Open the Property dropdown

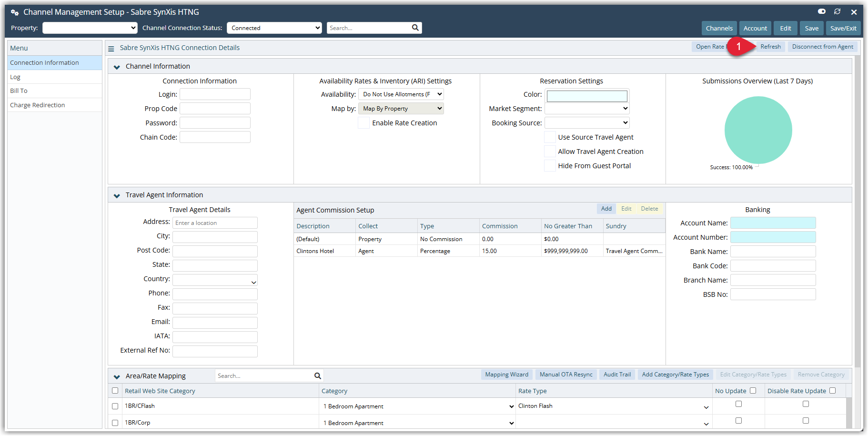(x=90, y=28)
